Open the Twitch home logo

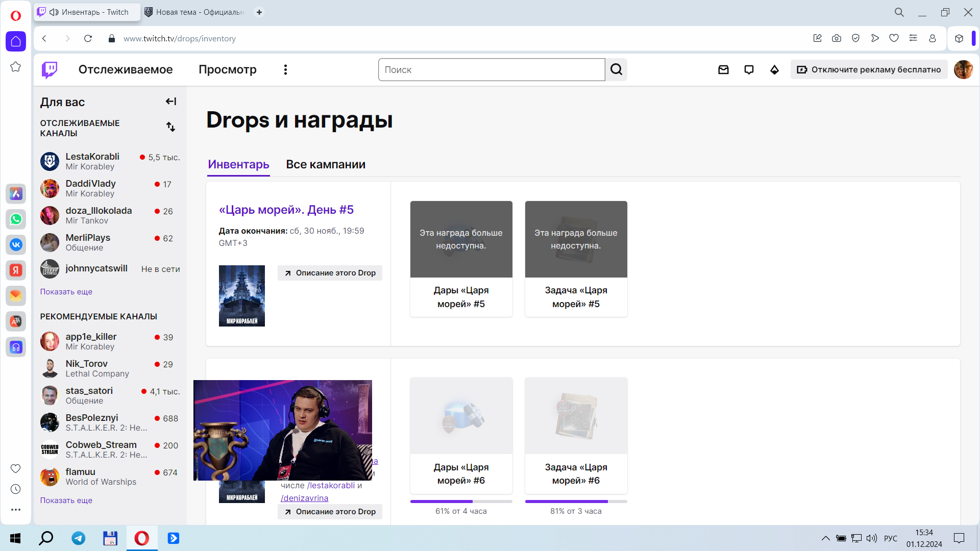click(50, 70)
